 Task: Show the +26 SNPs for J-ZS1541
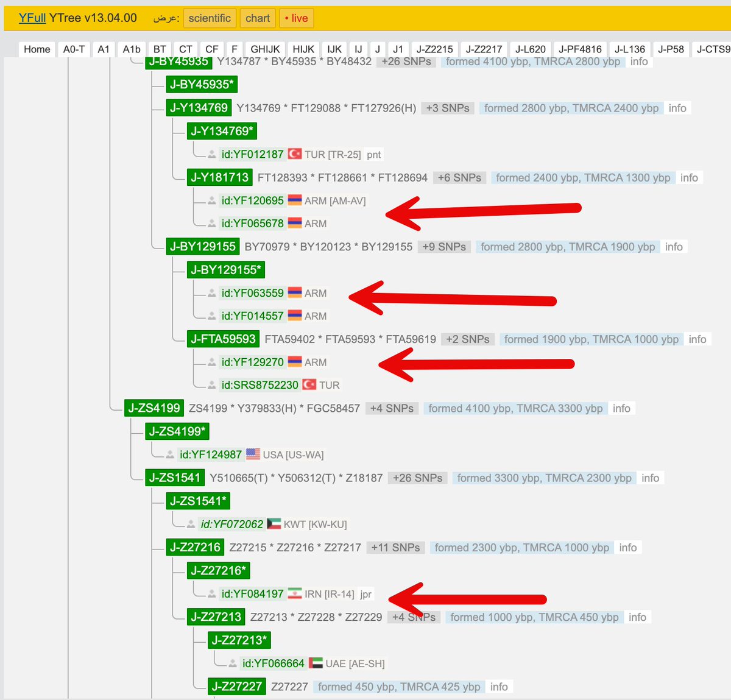point(418,478)
